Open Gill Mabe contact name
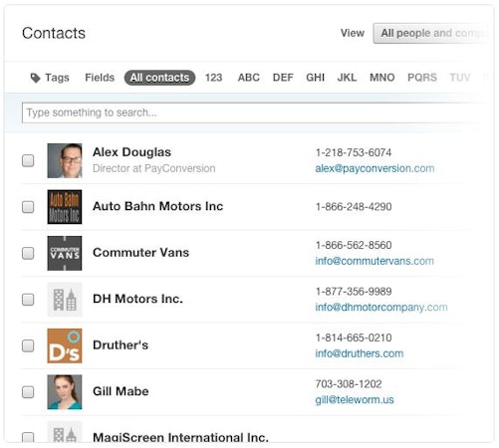Image resolution: width=499 pixels, height=448 pixels. coord(121,391)
